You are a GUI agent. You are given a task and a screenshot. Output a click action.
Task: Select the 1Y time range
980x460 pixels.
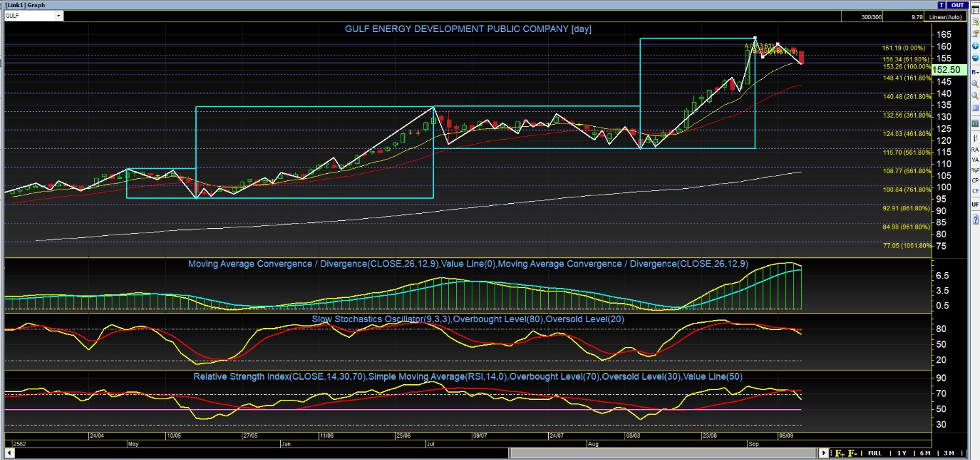[x=902, y=453]
